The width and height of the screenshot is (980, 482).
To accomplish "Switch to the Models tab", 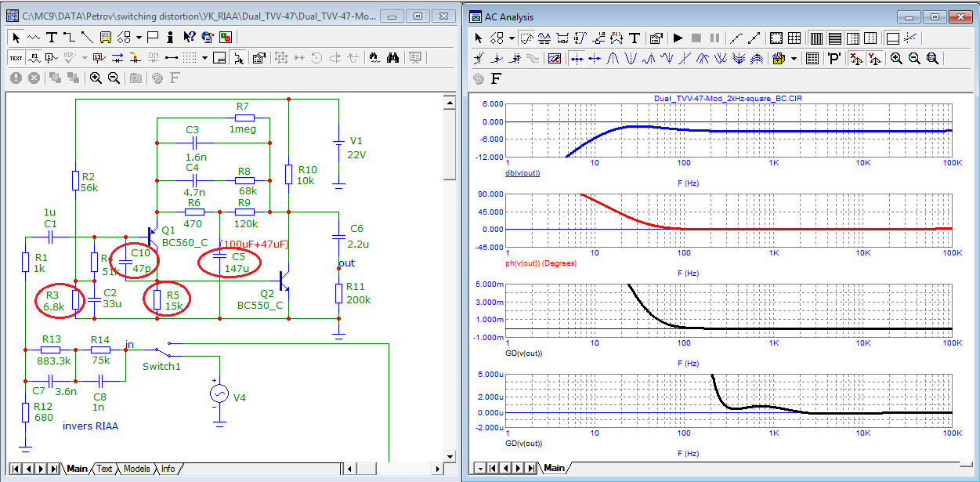I will pyautogui.click(x=136, y=469).
